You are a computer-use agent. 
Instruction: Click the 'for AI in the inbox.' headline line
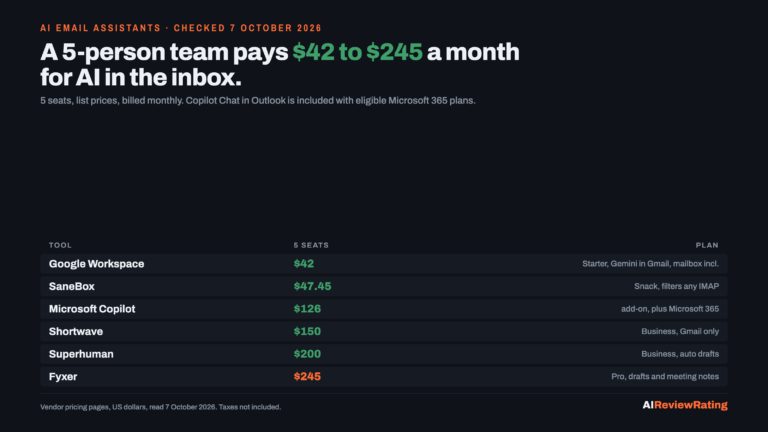pyautogui.click(x=141, y=77)
